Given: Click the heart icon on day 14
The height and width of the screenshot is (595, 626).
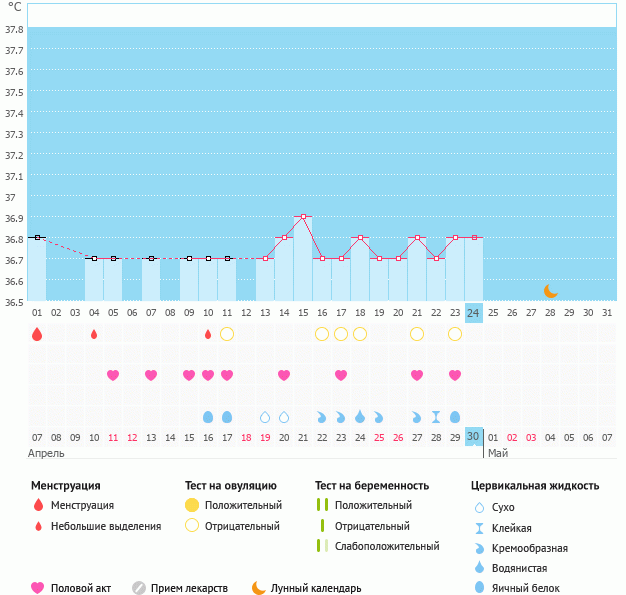Looking at the screenshot, I should point(284,375).
